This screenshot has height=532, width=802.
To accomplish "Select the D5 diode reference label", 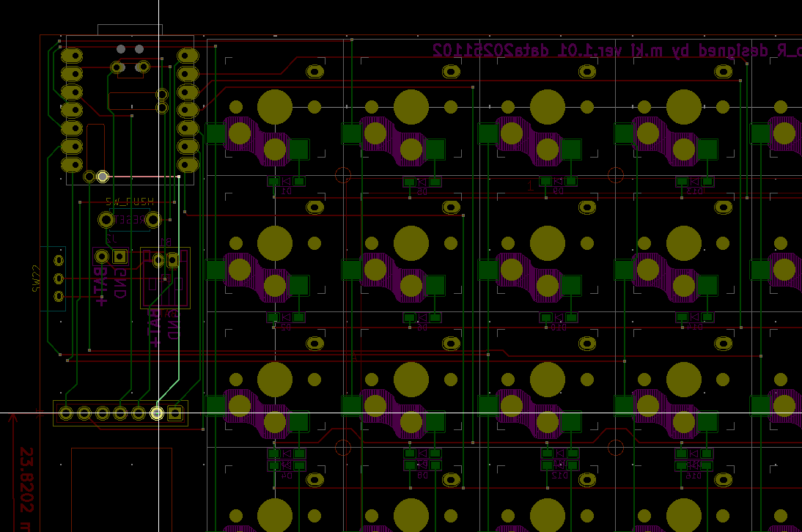I will pyautogui.click(x=422, y=192).
